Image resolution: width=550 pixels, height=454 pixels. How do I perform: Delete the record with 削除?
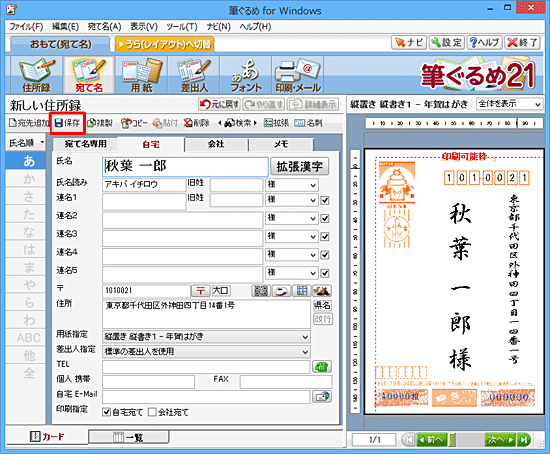click(x=196, y=123)
